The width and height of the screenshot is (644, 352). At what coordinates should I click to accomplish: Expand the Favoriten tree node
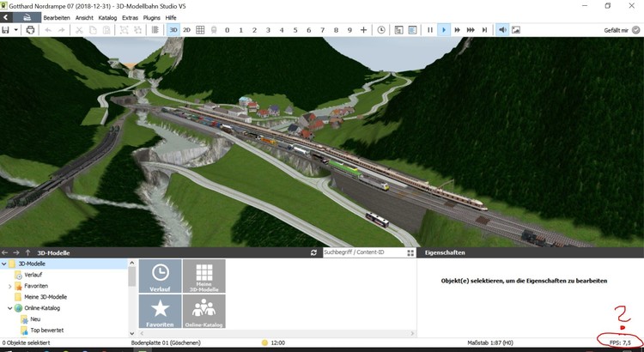point(9,286)
